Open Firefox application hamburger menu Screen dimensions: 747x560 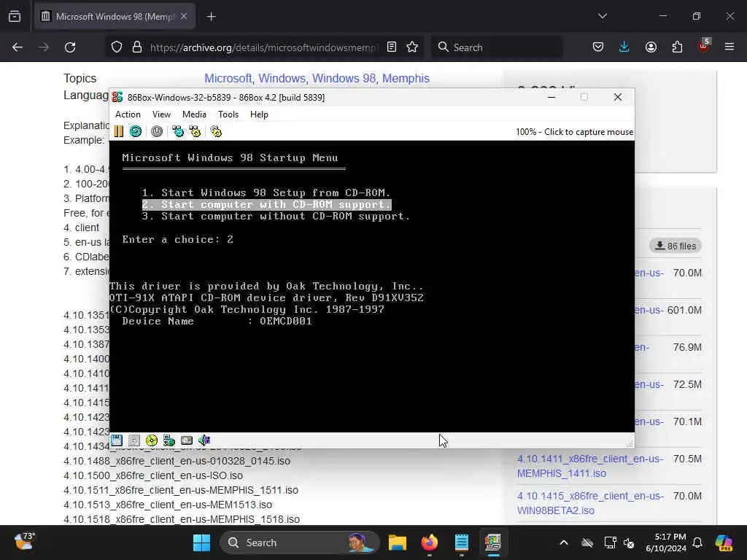click(729, 47)
